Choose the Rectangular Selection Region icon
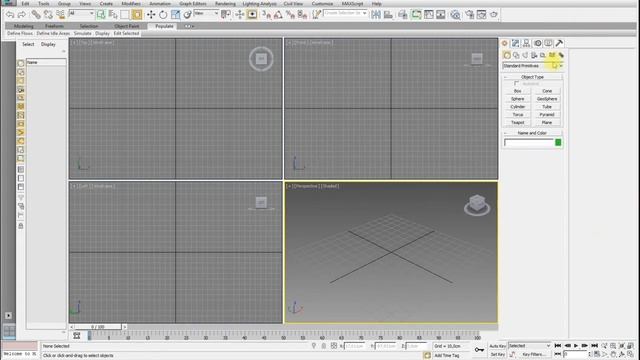This screenshot has height=360, width=640. click(125, 15)
